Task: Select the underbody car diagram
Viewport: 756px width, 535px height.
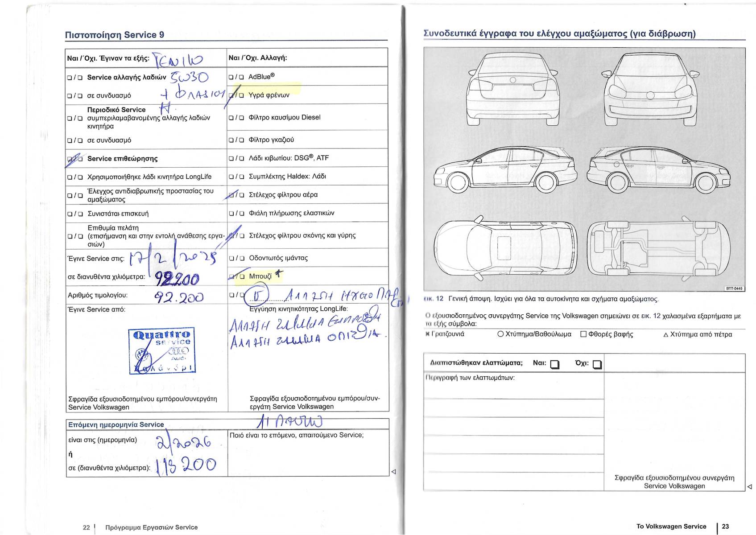Action: [x=659, y=248]
